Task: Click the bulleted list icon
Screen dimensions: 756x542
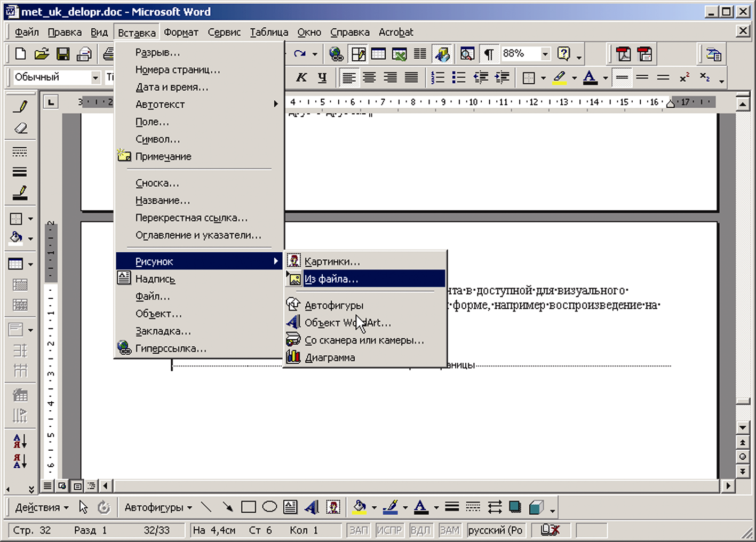Action: 459,78
